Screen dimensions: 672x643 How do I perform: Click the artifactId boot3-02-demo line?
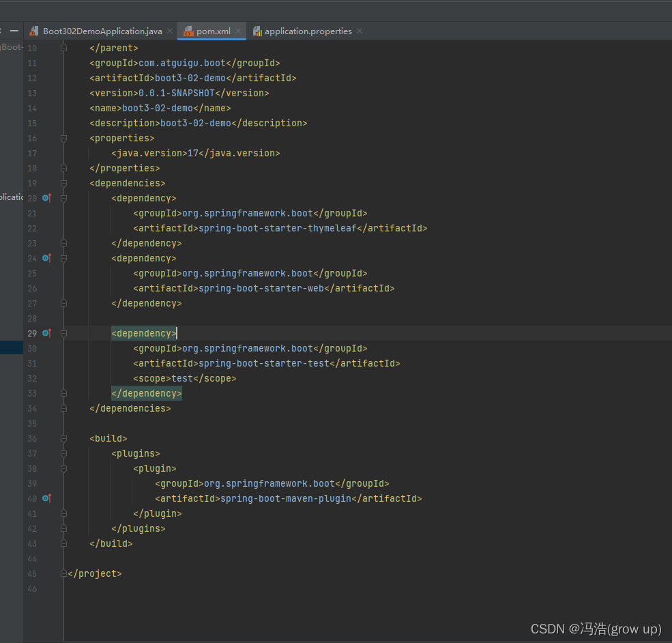coord(193,78)
